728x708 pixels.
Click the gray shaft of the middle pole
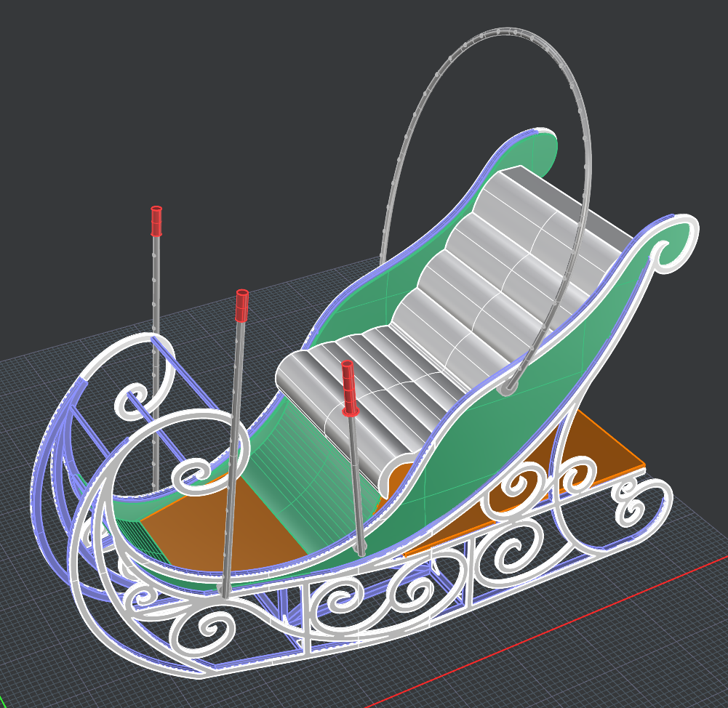coord(234,451)
